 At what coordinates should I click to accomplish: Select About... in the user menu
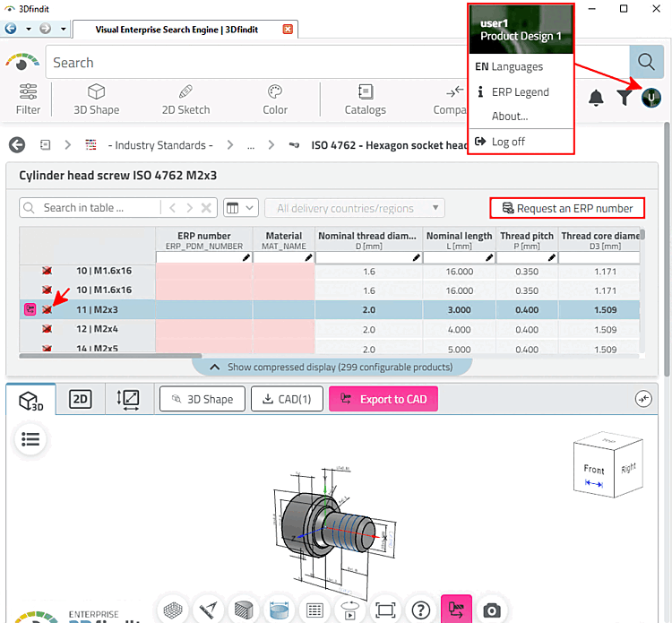click(x=510, y=117)
